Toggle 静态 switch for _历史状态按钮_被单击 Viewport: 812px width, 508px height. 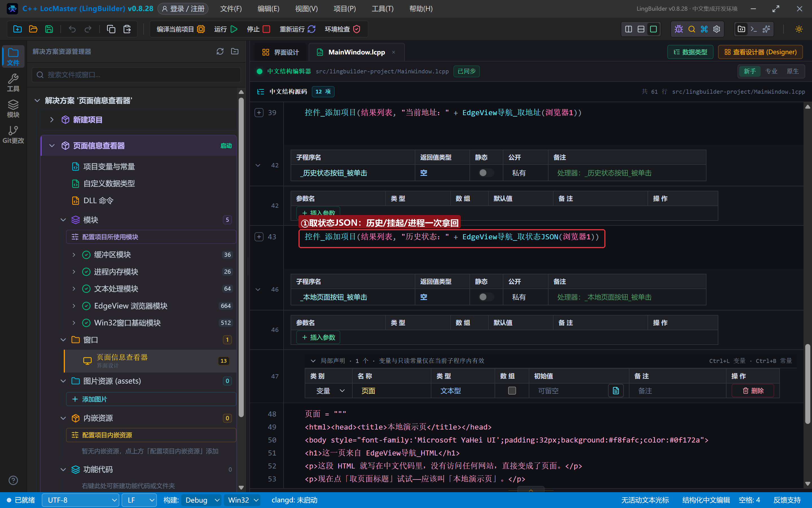[486, 173]
